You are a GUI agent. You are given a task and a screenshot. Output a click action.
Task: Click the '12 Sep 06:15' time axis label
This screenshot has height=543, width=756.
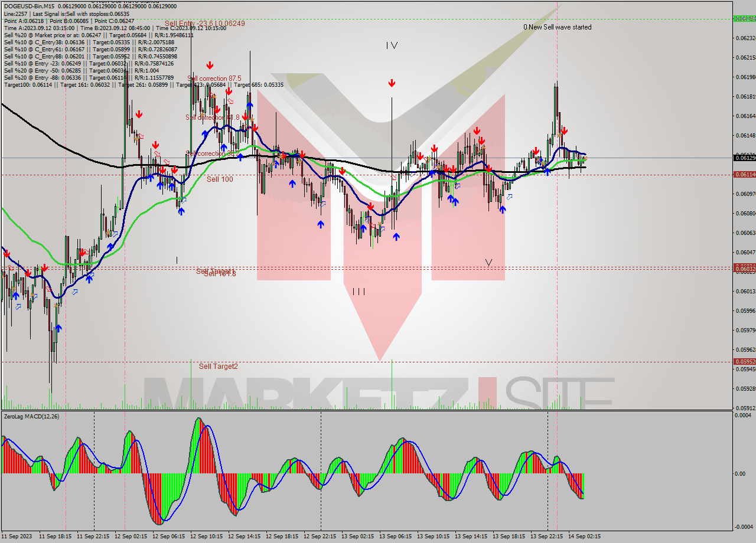click(169, 537)
